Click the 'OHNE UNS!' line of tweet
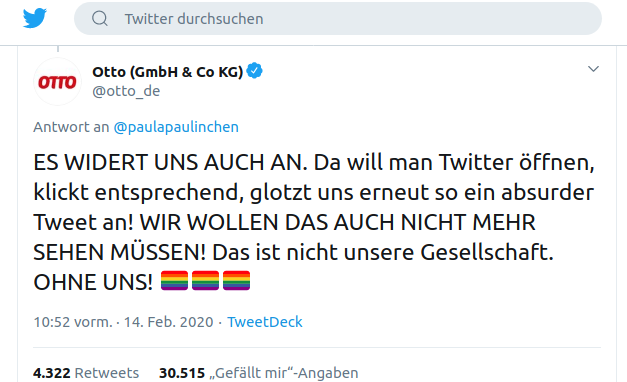This screenshot has width=627, height=382. tap(93, 282)
